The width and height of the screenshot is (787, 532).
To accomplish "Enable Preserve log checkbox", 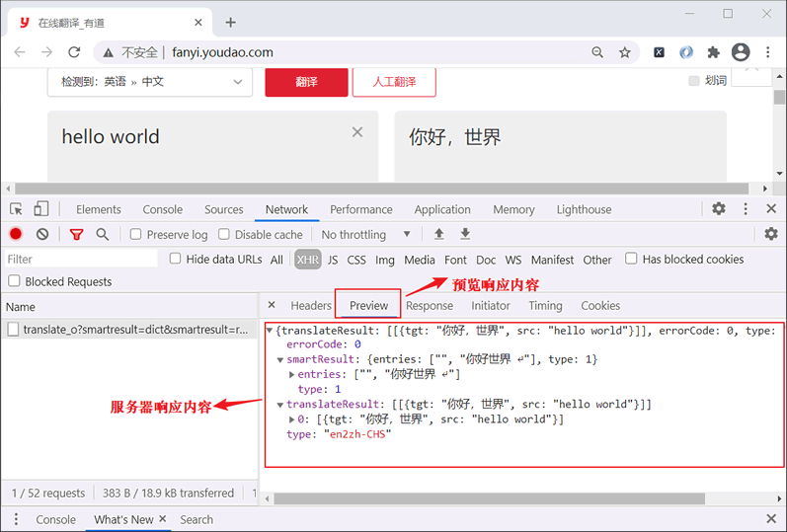I will coord(135,234).
